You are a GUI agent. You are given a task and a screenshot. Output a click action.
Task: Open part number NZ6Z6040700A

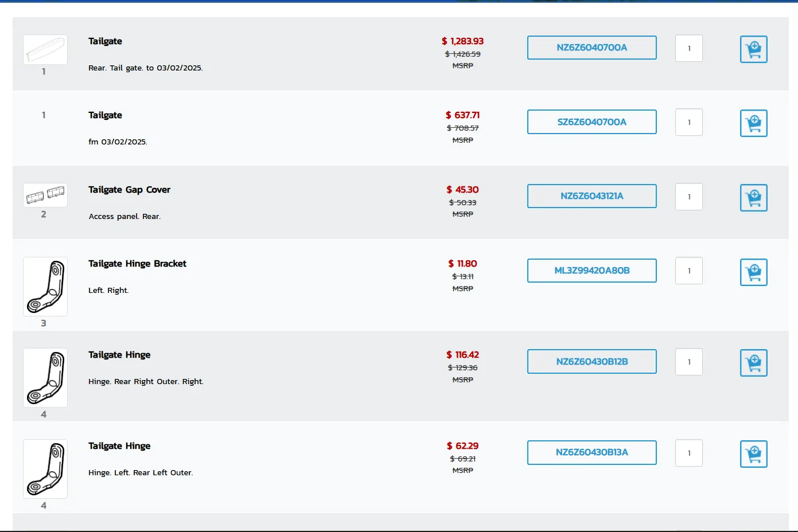click(x=592, y=48)
